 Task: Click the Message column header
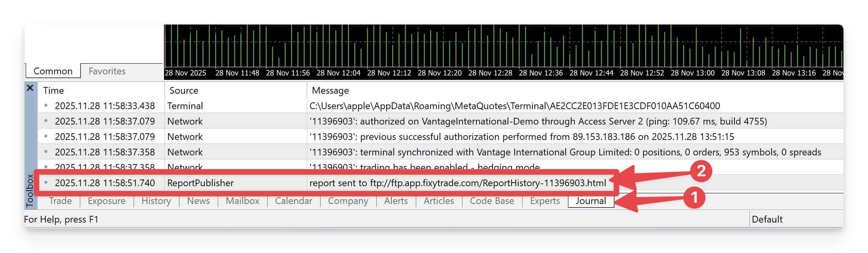coord(330,91)
